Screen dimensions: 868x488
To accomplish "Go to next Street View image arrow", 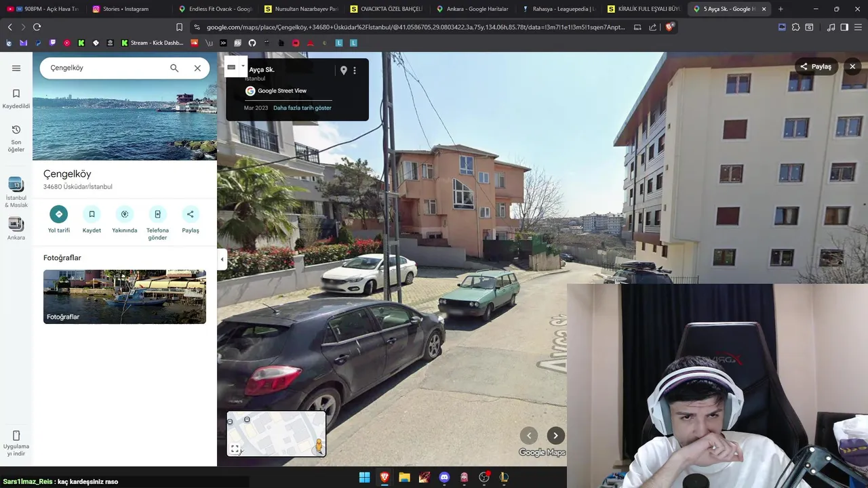I will point(555,436).
